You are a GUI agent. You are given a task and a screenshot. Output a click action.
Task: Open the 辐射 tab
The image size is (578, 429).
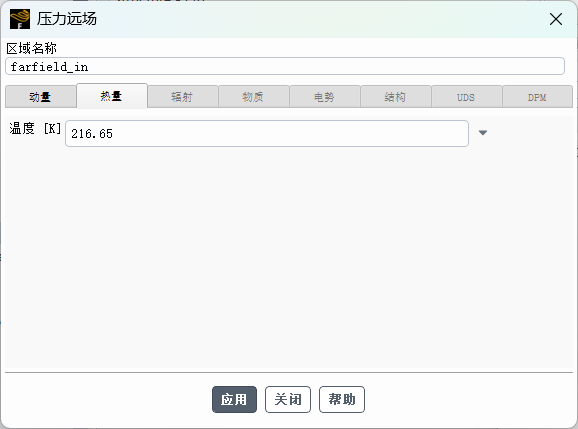click(x=183, y=97)
